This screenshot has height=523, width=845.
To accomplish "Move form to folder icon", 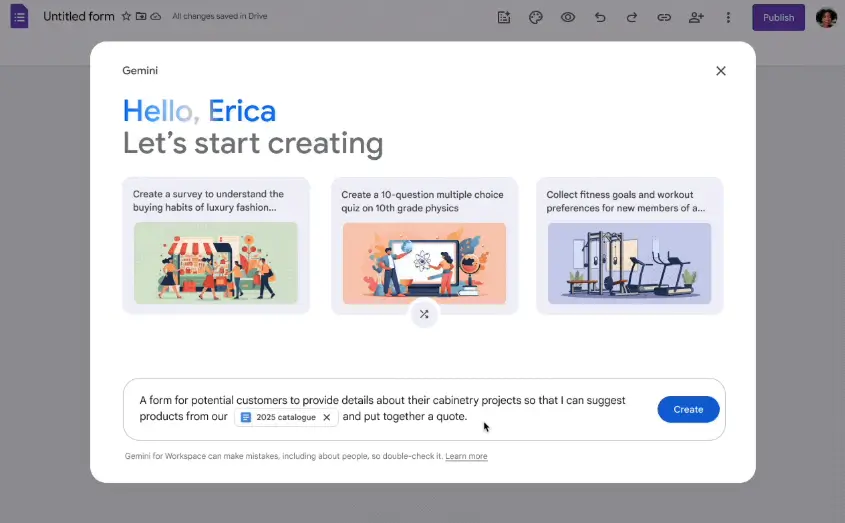I will [x=141, y=16].
